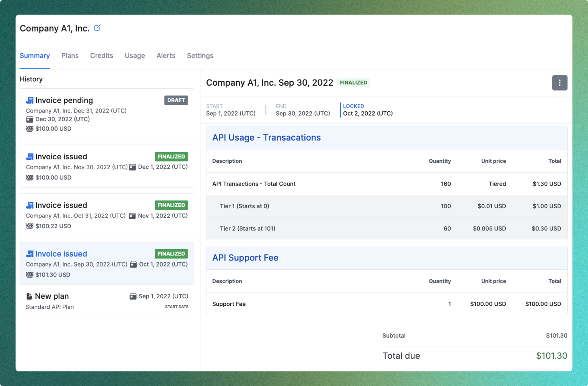Click the calendar icon next to Sep 1, 2022 start date

tap(133, 296)
